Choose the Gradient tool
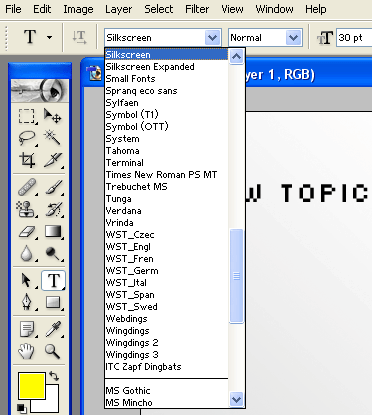This screenshot has width=372, height=415. (53, 231)
